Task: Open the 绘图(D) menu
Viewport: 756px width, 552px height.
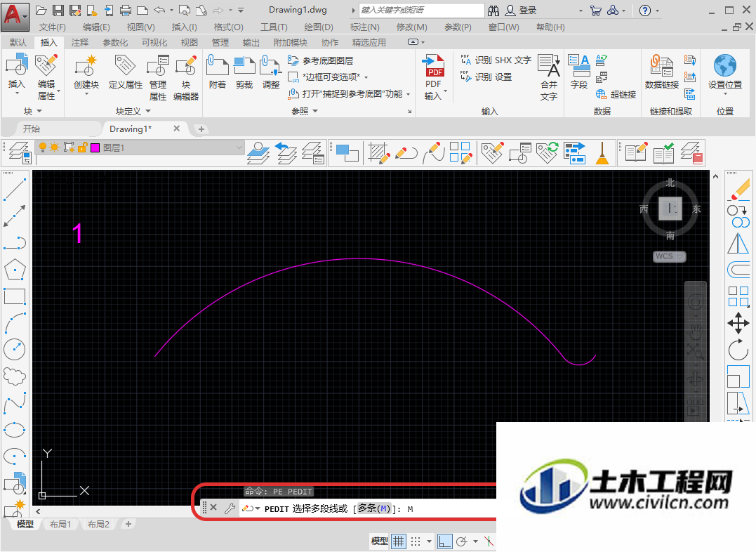Action: [x=318, y=27]
